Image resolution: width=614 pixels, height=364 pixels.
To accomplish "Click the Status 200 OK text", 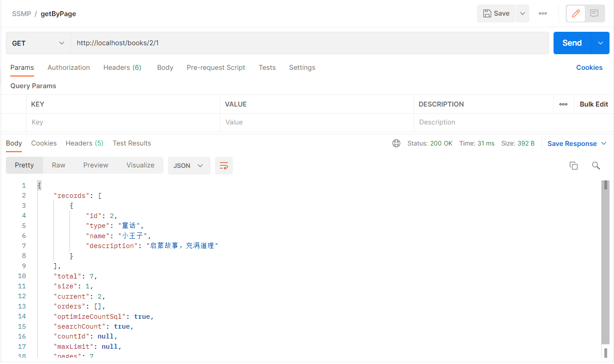I will [x=430, y=143].
